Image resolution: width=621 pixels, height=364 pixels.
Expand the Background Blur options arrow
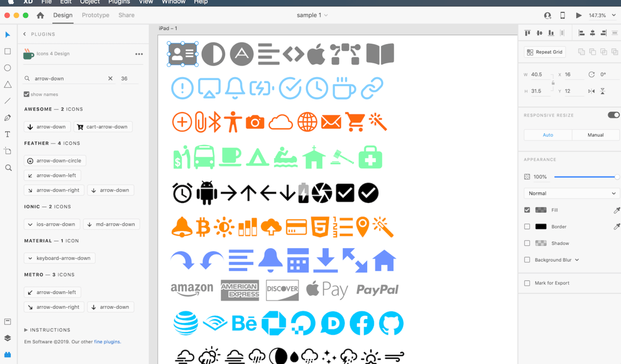pos(577,260)
